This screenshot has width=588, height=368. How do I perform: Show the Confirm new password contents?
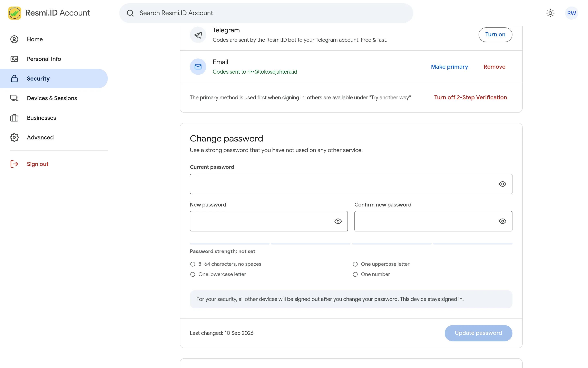tap(502, 221)
